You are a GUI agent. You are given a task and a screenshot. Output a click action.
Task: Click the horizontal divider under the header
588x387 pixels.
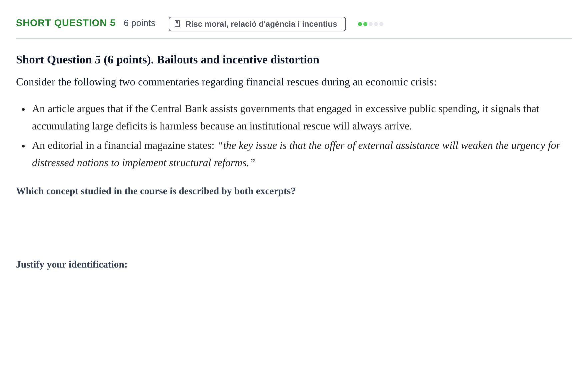point(294,38)
